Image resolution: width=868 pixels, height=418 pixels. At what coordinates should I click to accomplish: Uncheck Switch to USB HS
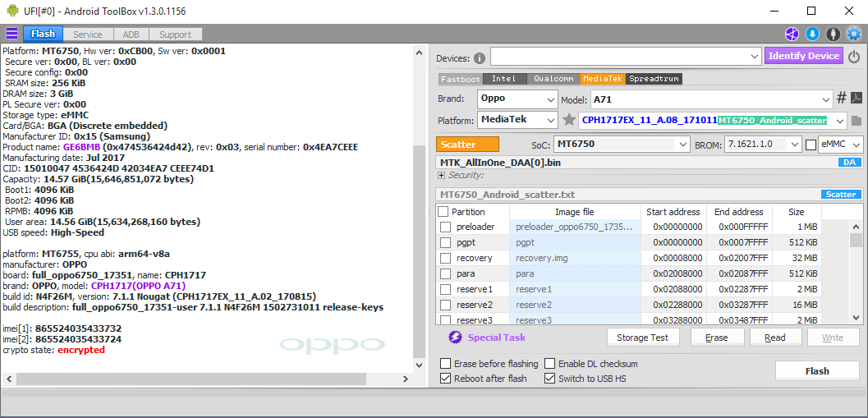[549, 379]
